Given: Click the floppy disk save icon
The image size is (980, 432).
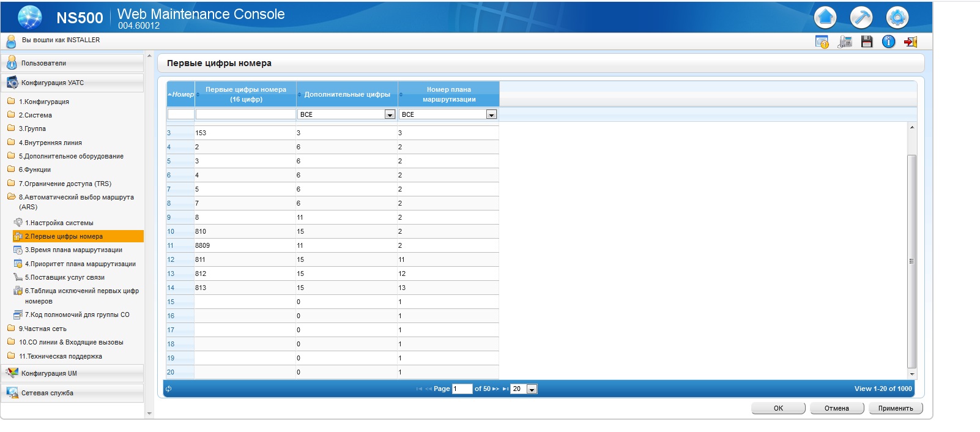Looking at the screenshot, I should 867,42.
